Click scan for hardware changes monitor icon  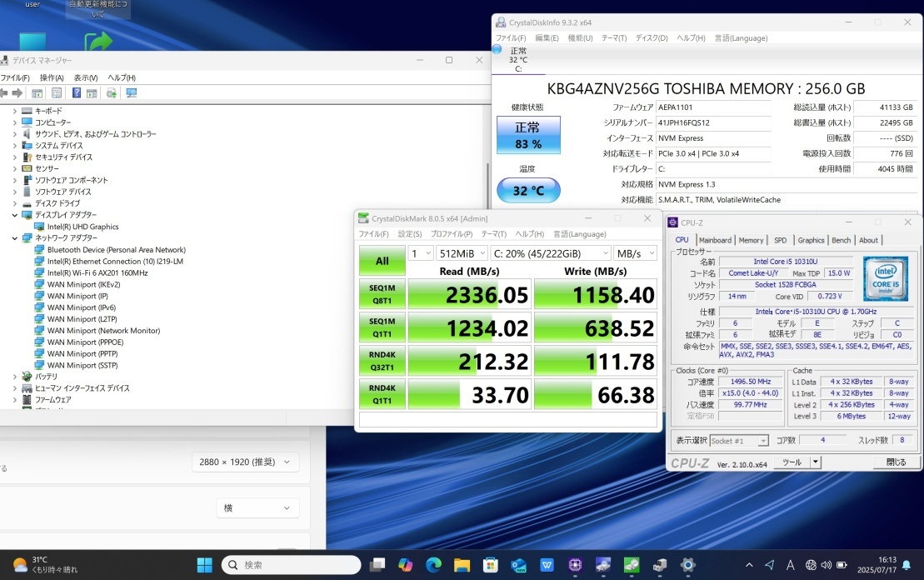pos(132,93)
